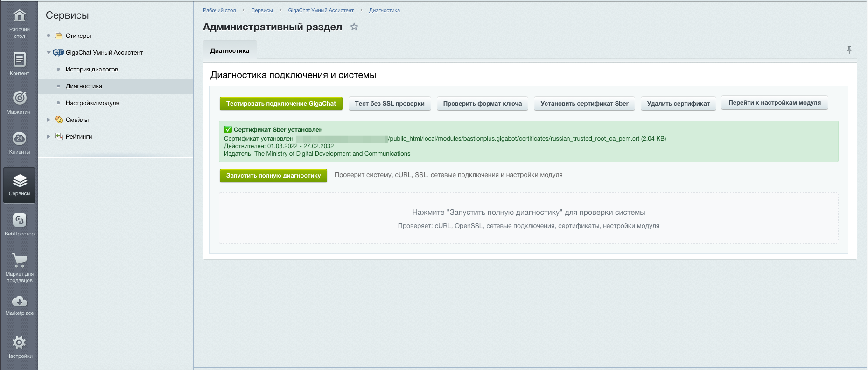
Task: Go to GigaChat Умный Ассистент breadcrumb link
Action: [321, 10]
